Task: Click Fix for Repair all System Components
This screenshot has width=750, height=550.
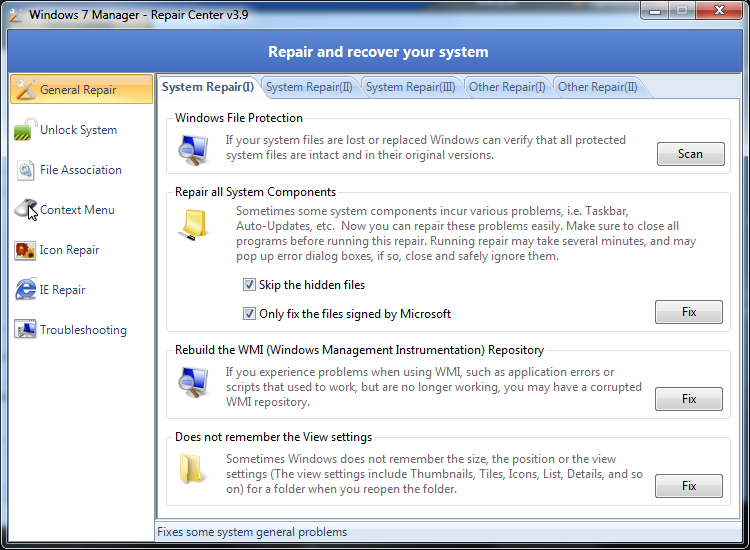Action: point(689,312)
